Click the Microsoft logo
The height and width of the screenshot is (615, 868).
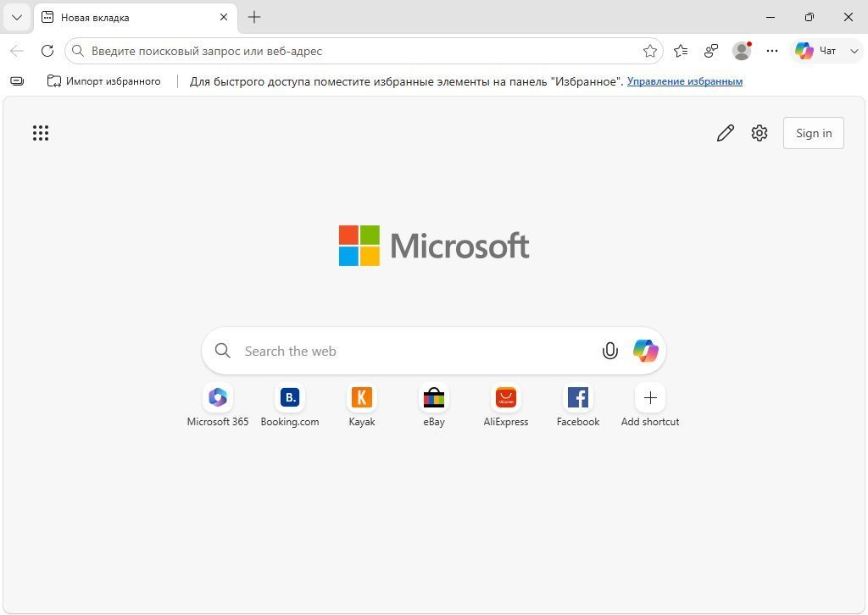point(434,246)
